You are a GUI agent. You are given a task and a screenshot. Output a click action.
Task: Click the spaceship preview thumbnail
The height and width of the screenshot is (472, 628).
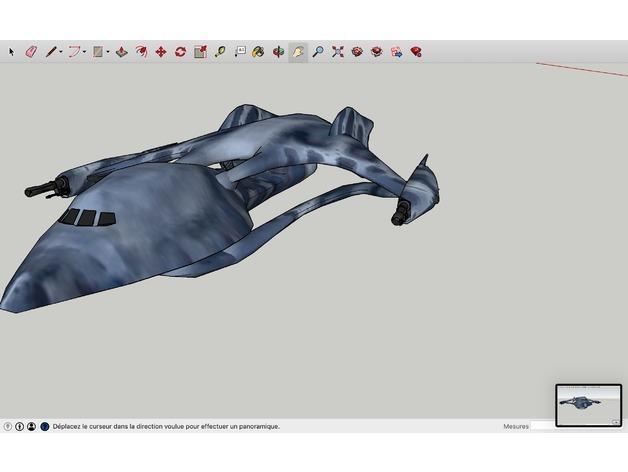point(588,405)
